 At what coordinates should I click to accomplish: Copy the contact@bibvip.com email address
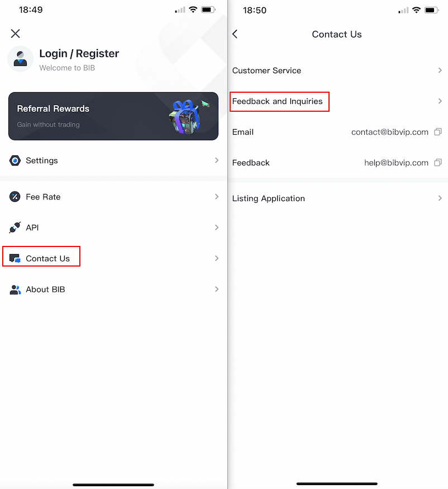(438, 132)
